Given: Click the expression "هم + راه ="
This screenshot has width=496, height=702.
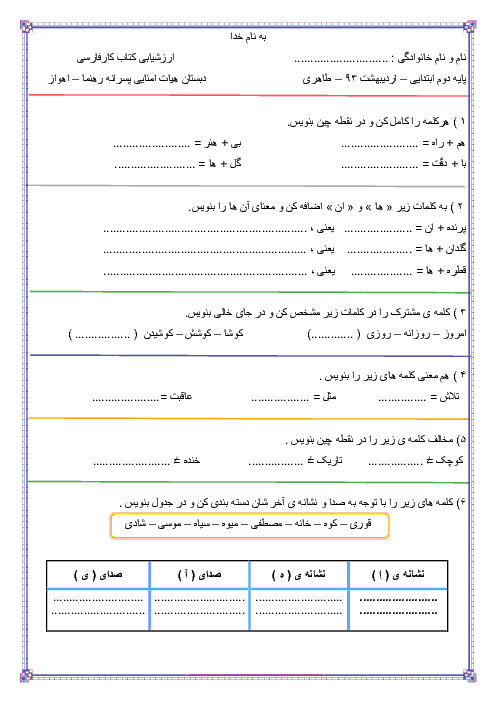Looking at the screenshot, I should click(444, 143).
